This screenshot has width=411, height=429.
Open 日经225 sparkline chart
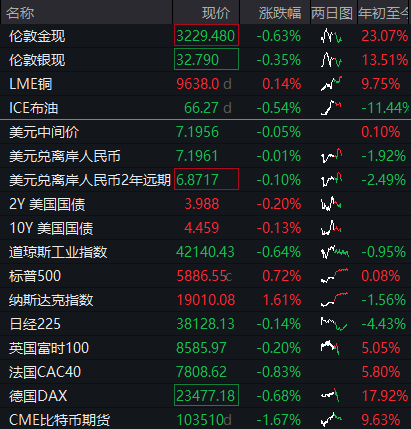(334, 324)
